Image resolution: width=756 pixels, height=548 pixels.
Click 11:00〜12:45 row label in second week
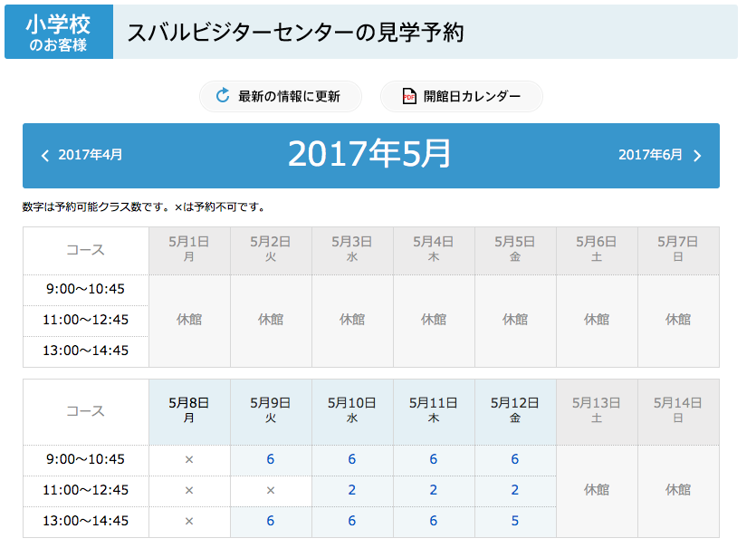[85, 490]
